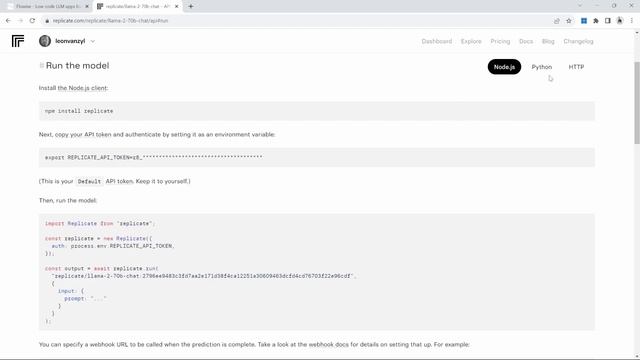
Task: Expand the leonvanzyl account dropdown chevron
Action: [93, 41]
